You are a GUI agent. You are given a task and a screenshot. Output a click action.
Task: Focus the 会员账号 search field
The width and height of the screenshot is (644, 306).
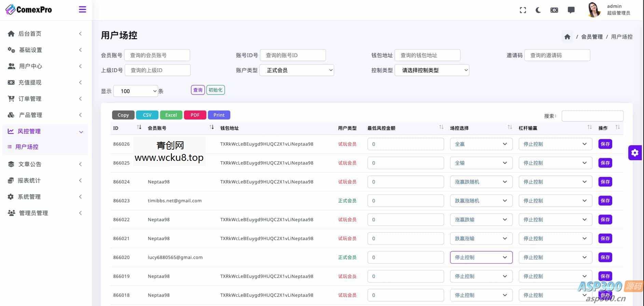(157, 55)
